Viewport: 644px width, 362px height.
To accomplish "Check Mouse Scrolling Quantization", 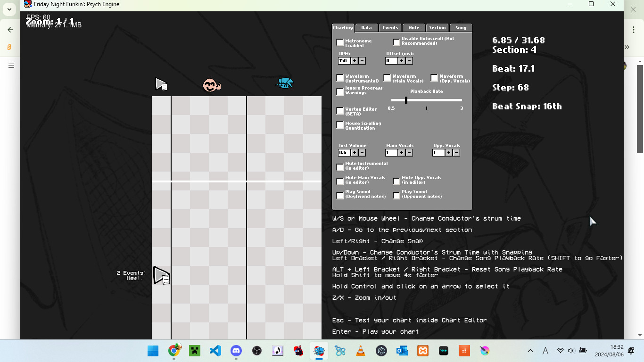I will point(340,125).
